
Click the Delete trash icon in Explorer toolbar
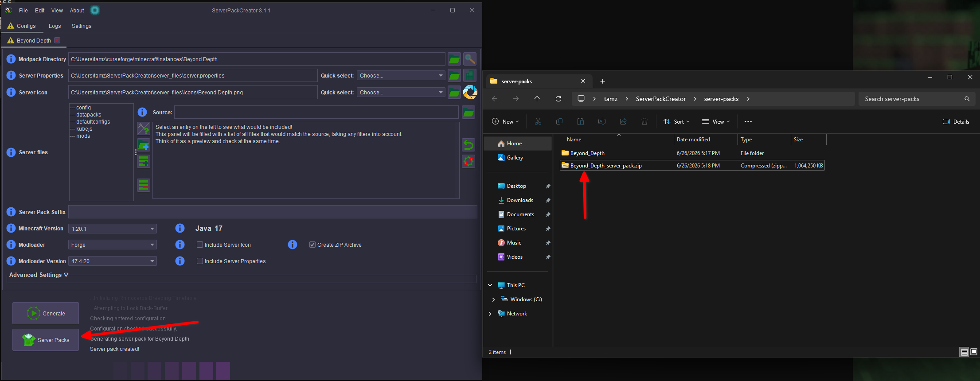[644, 121]
